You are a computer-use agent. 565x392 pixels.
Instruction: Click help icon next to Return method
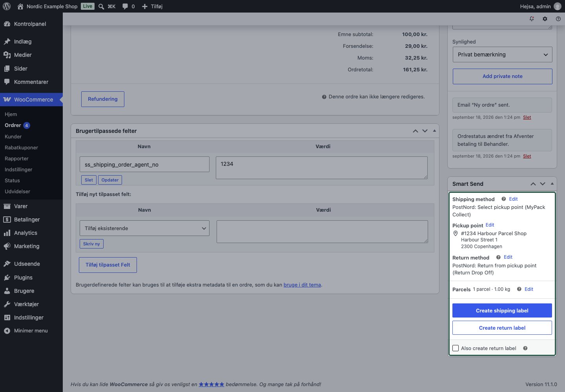(x=498, y=257)
